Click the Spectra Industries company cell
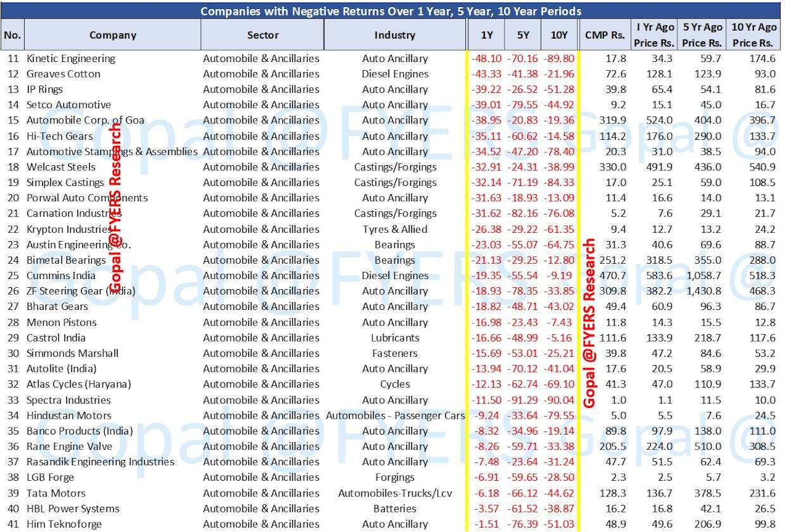 (x=68, y=400)
